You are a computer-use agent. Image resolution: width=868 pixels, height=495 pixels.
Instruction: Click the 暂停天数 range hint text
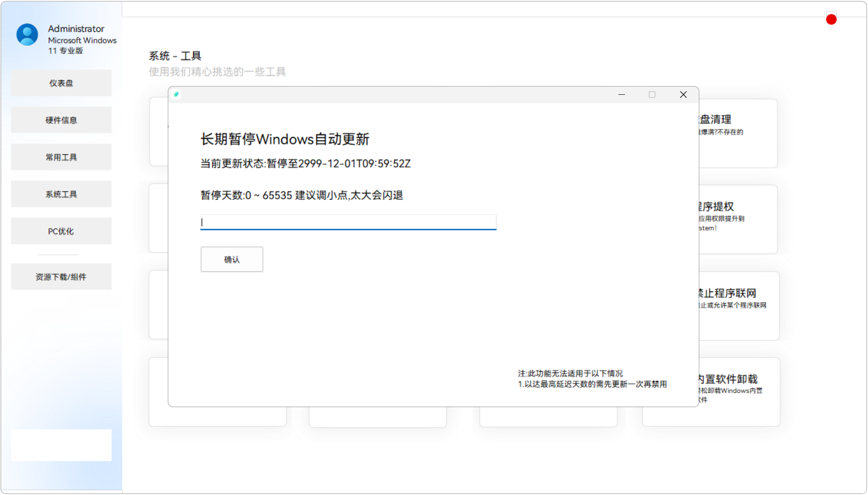tap(301, 195)
